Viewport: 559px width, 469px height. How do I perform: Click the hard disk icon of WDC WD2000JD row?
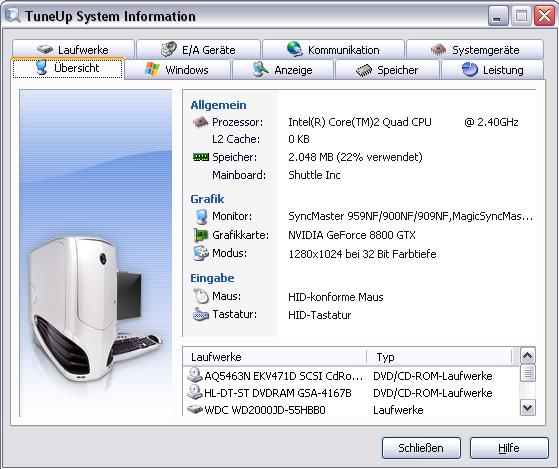click(x=195, y=409)
